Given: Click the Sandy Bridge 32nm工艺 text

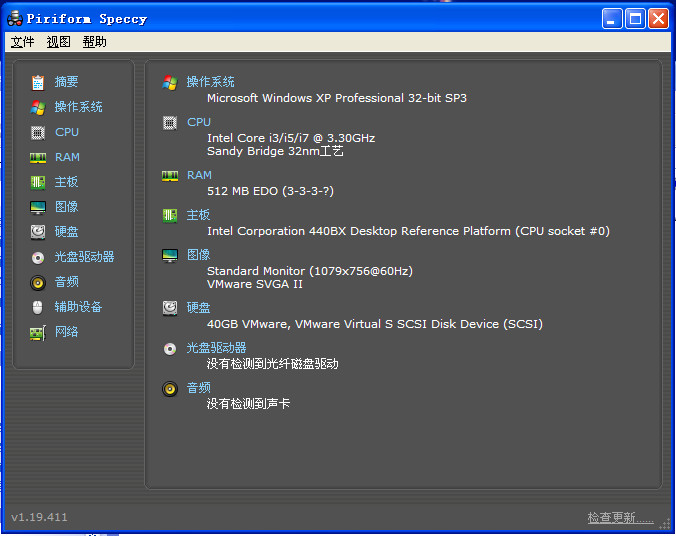Looking at the screenshot, I should click(x=275, y=151).
